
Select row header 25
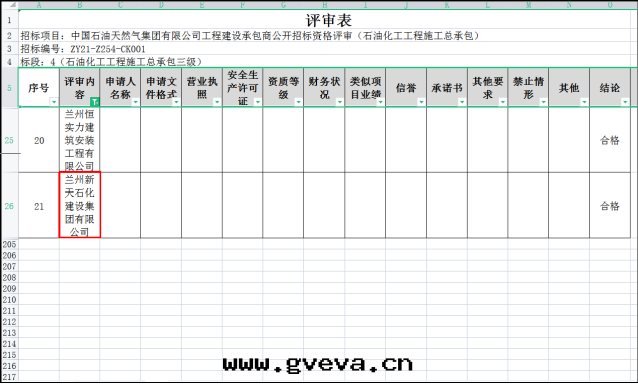(9, 140)
